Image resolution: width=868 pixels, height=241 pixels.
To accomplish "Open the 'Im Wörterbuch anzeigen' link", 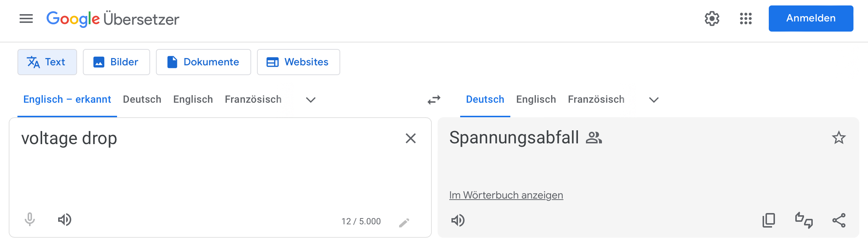I will pos(506,195).
